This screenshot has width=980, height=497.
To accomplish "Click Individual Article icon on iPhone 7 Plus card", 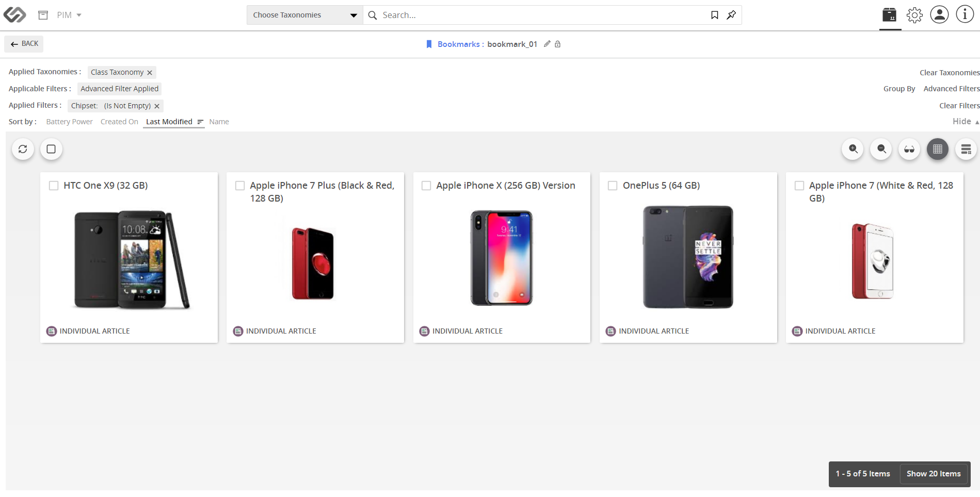I will pyautogui.click(x=238, y=331).
